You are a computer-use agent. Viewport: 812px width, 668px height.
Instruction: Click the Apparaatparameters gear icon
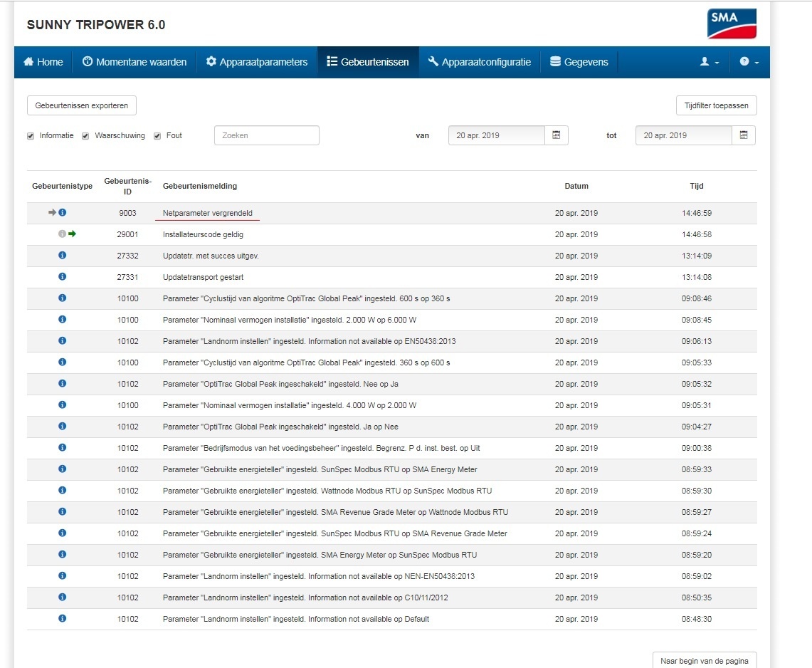tap(211, 61)
